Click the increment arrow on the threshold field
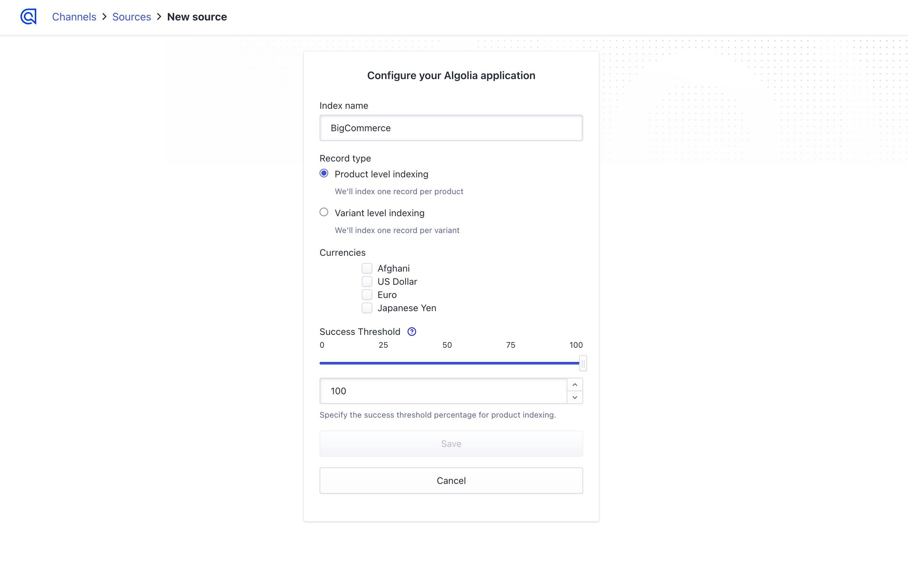This screenshot has width=908, height=588. [x=575, y=385]
